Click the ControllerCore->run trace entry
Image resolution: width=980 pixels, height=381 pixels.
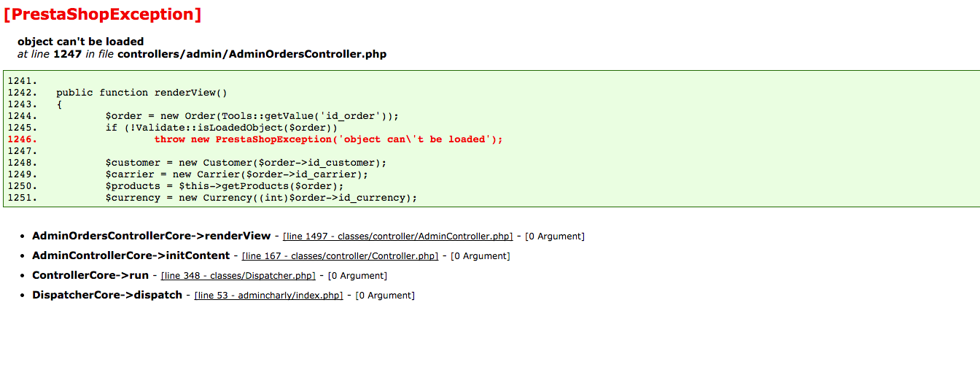coord(90,275)
